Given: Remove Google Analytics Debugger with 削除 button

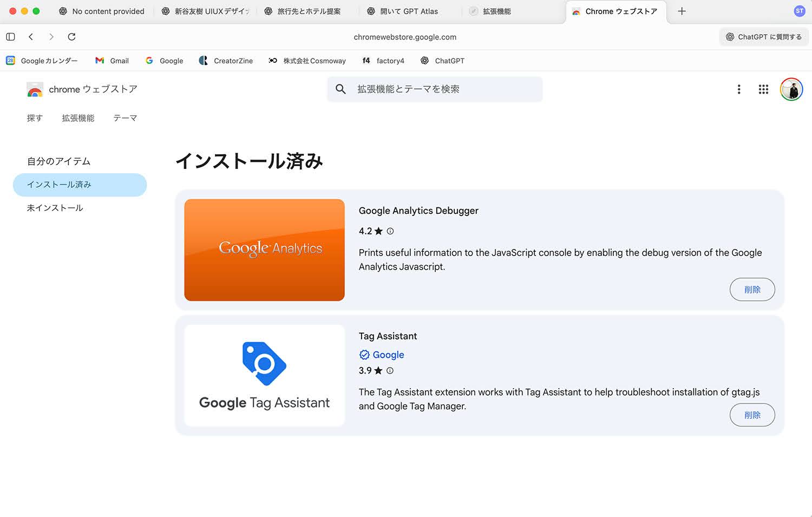Looking at the screenshot, I should pos(752,290).
